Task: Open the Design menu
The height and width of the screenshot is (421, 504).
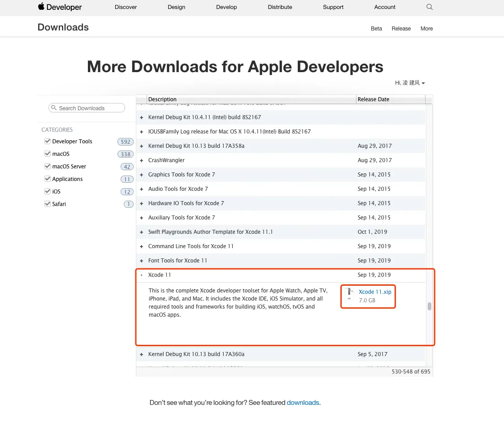Action: [177, 7]
